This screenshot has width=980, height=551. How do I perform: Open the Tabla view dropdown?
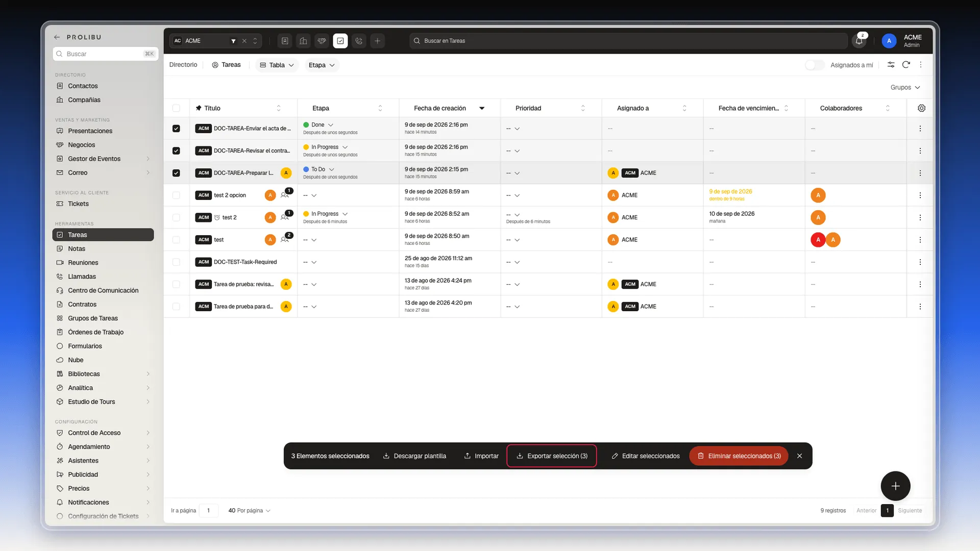tap(277, 65)
